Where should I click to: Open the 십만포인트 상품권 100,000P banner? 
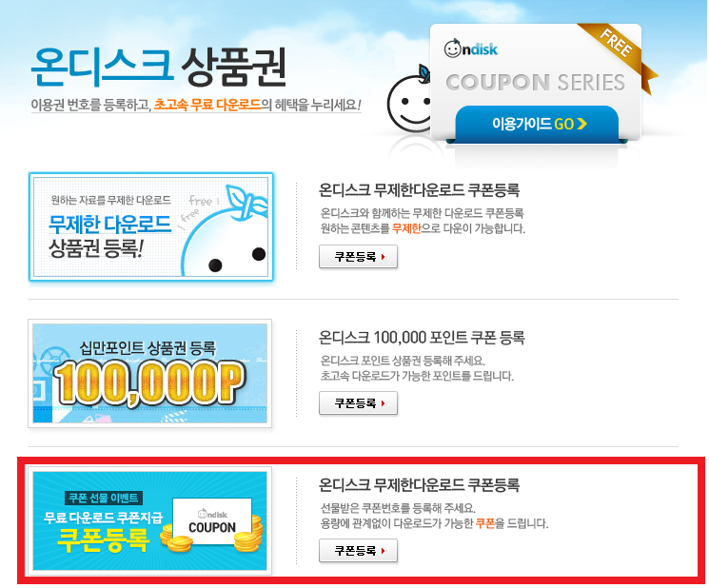pos(149,373)
